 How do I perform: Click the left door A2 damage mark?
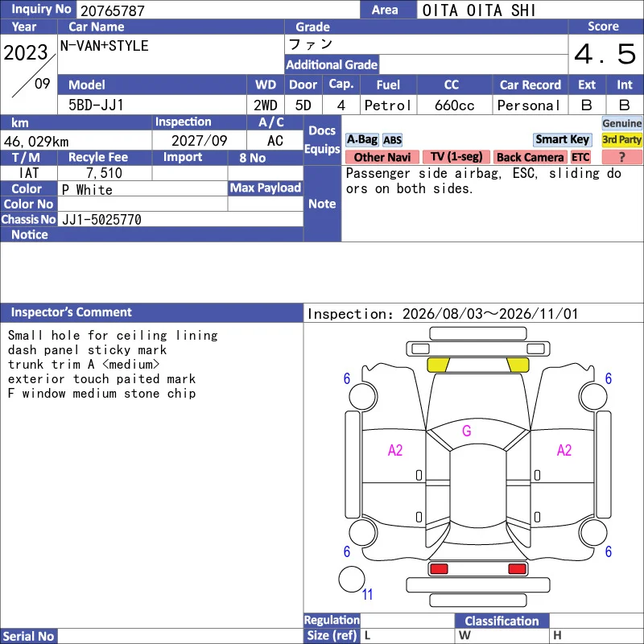(x=395, y=450)
